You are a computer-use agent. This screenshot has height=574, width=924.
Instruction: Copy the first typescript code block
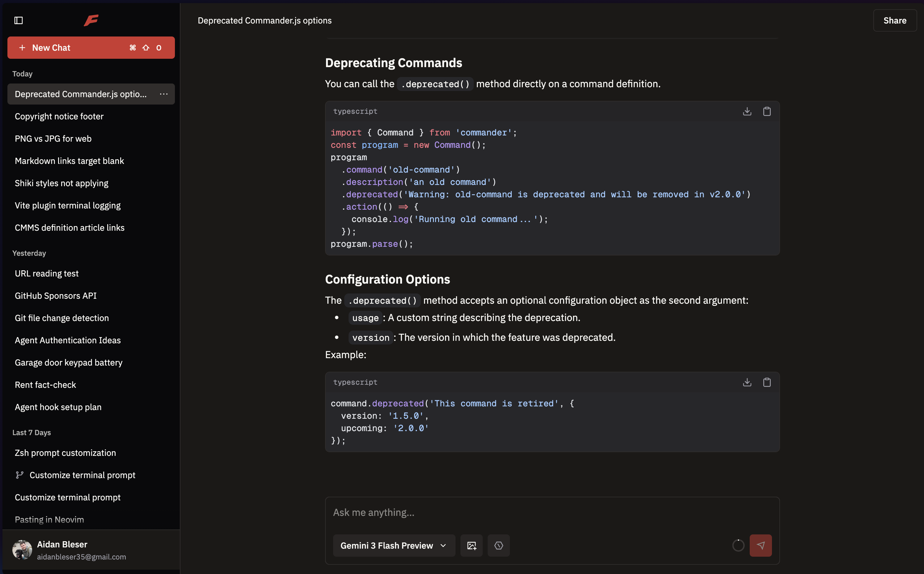coord(767,111)
